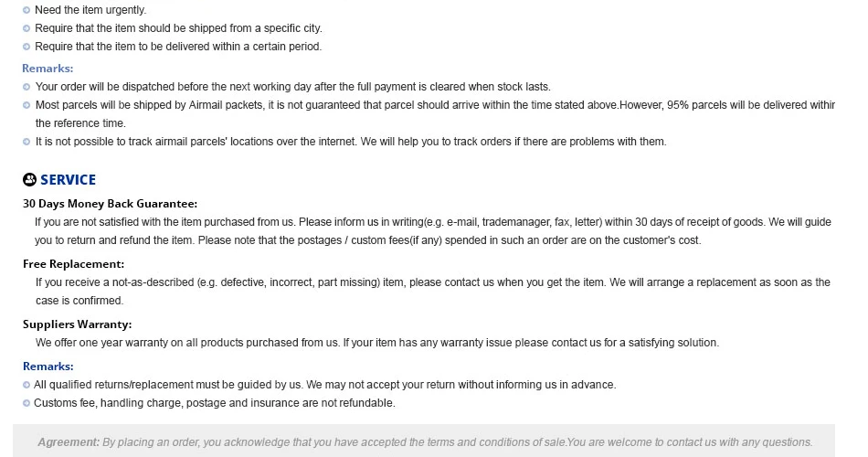
Task: Click bullet icon beside 'All qualified returns/replacement'
Action: (26, 385)
